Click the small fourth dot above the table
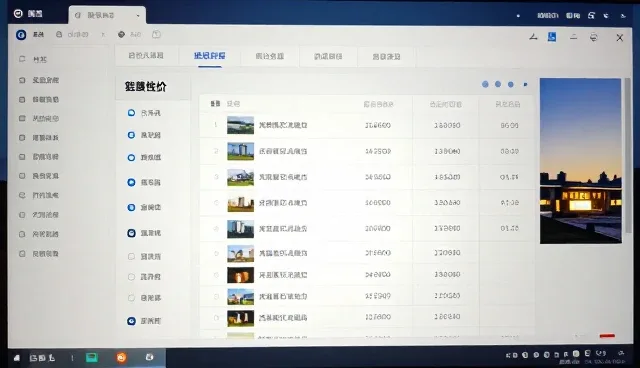 (x=526, y=84)
